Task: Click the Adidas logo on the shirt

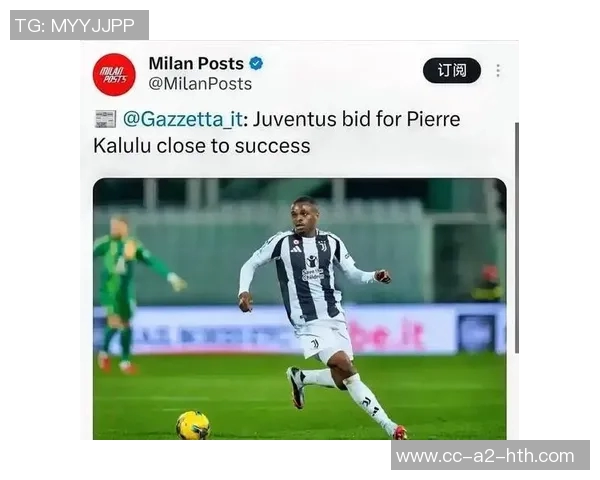Action: pyautogui.click(x=296, y=249)
